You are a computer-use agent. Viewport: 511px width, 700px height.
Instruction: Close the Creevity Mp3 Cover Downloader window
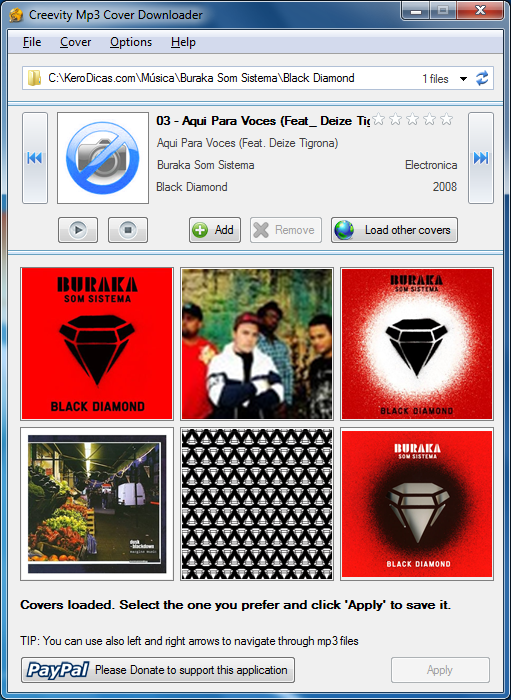click(480, 11)
